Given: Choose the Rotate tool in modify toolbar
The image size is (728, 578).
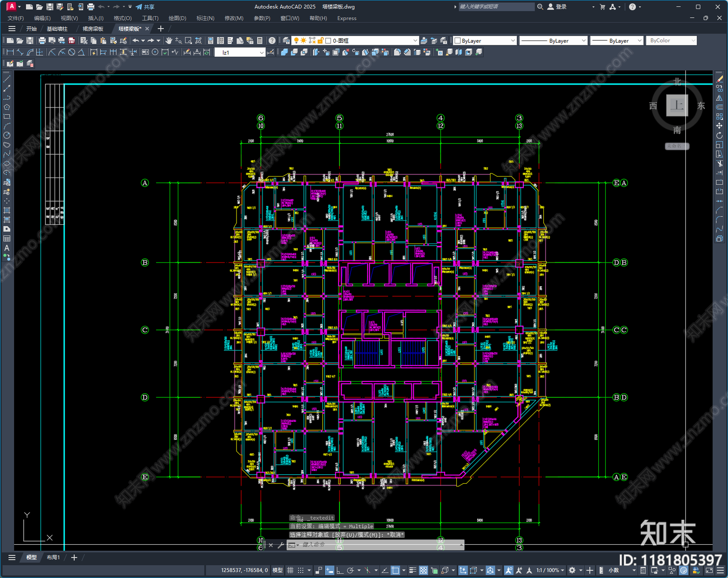Looking at the screenshot, I should tap(719, 135).
